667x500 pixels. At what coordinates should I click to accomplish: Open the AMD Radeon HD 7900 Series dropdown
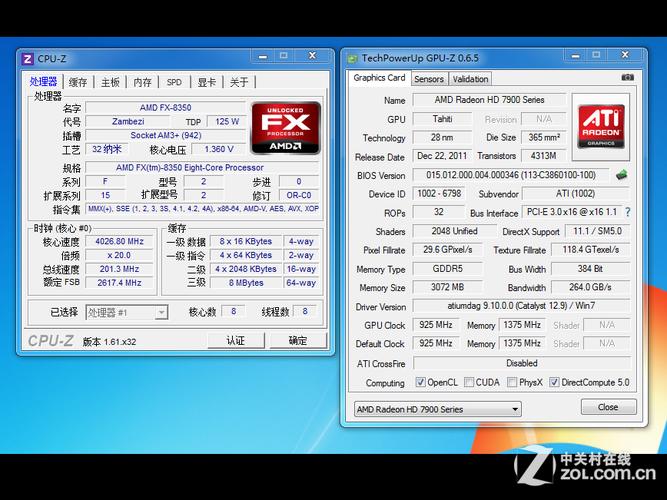pos(438,409)
